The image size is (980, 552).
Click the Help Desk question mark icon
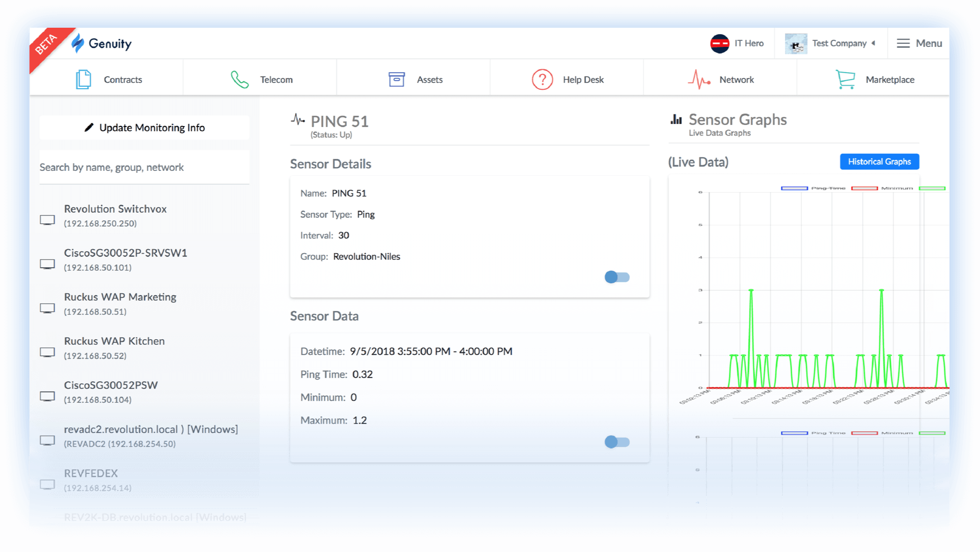point(542,79)
